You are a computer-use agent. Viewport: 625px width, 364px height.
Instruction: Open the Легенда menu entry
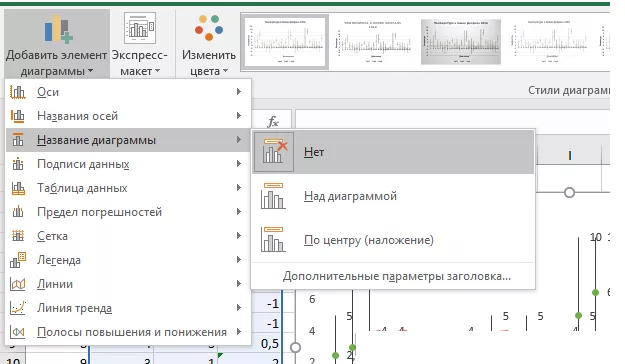pyautogui.click(x=128, y=260)
